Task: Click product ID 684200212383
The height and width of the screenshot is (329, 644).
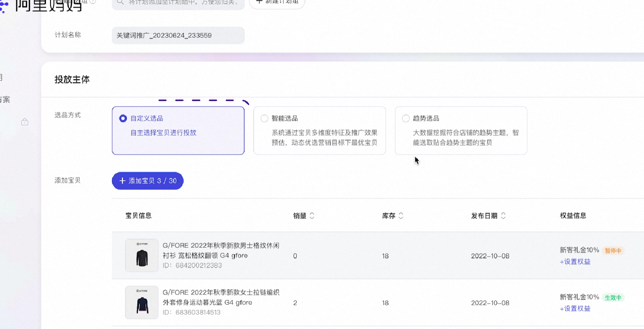Action: click(x=199, y=266)
